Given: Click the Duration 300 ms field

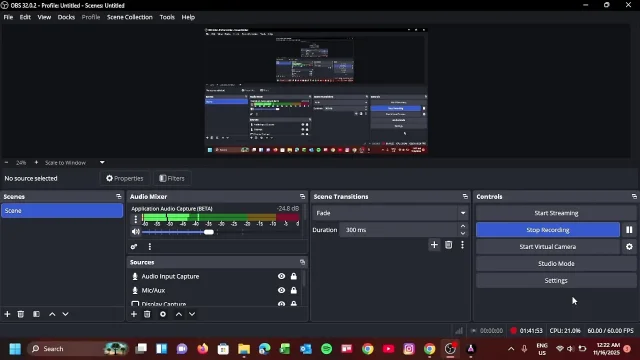Looking at the screenshot, I should [x=398, y=230].
